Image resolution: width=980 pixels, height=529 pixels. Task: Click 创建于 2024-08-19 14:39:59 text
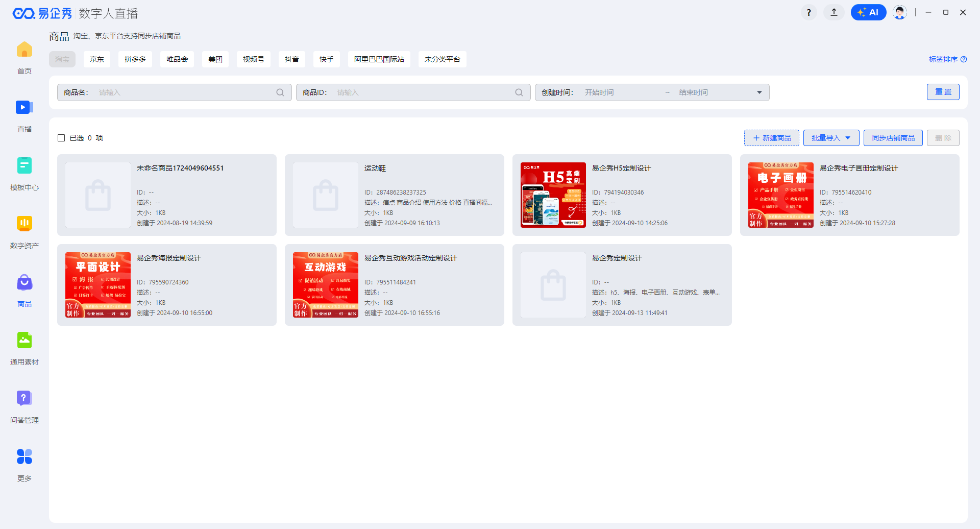tap(175, 223)
